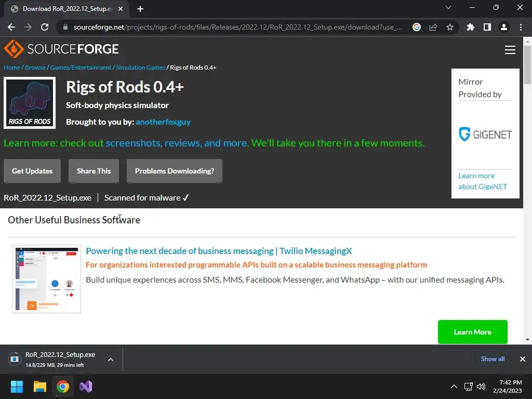Show hidden system tray icons
Viewport: 532px width, 399px height.
[454, 387]
